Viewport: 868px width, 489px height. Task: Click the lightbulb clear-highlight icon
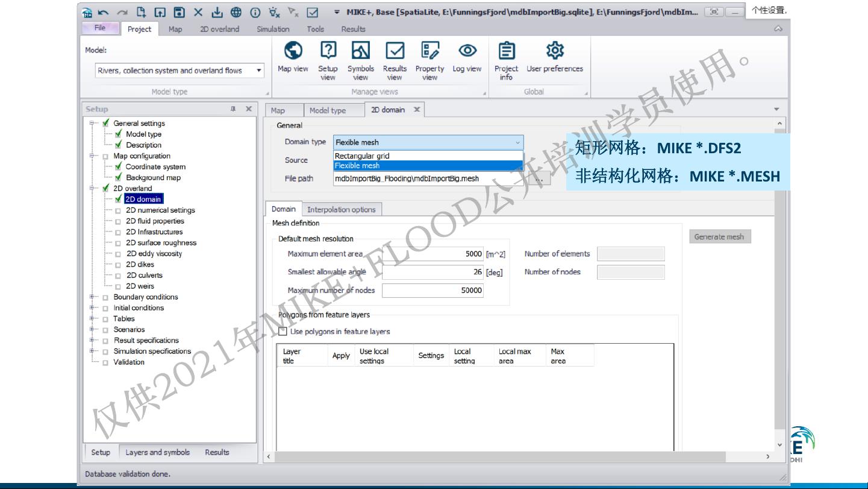click(x=274, y=12)
